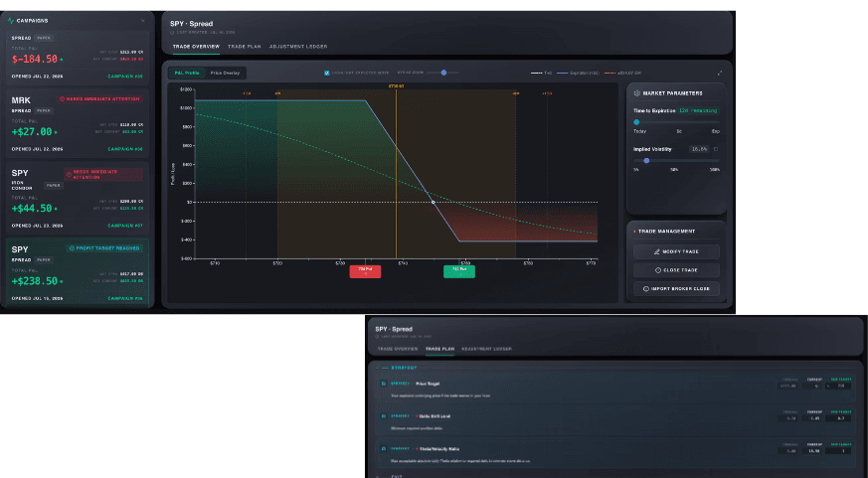This screenshot has width=868, height=478.
Task: Edit Theta/Velocity Ratio new target field
Action: click(838, 451)
